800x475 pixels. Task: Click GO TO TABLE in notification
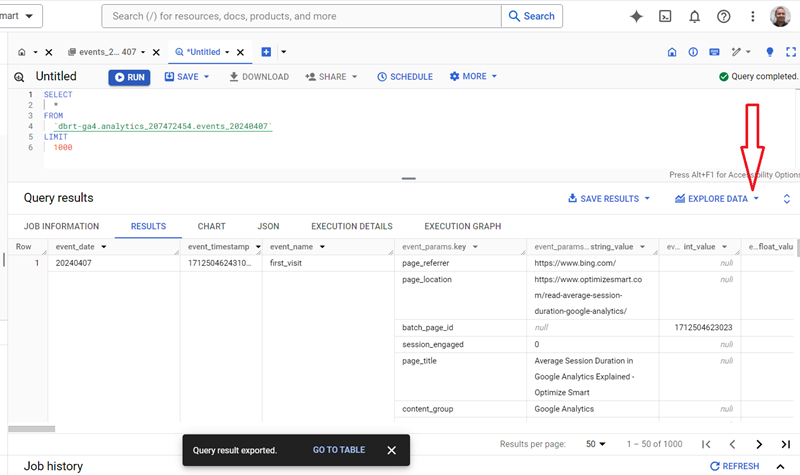tap(339, 450)
